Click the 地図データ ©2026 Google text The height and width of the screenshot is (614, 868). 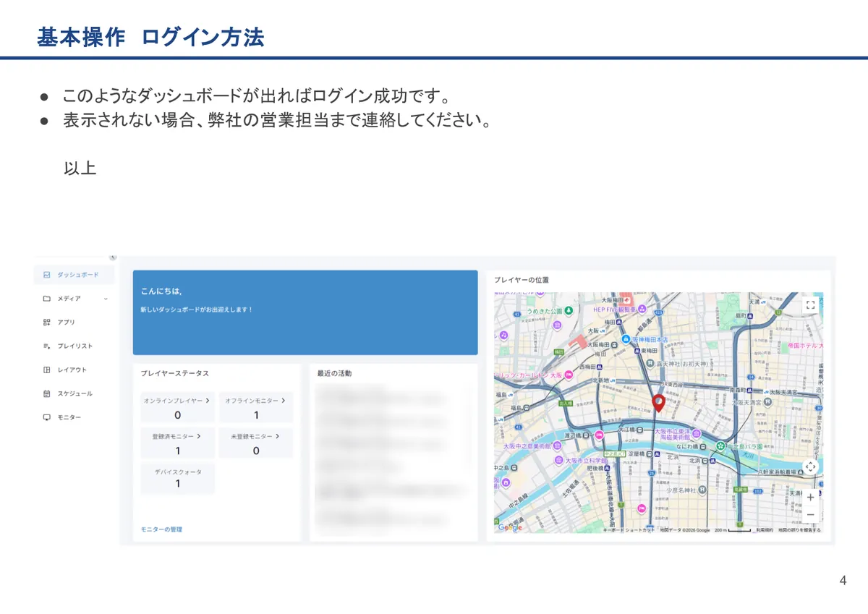684,530
